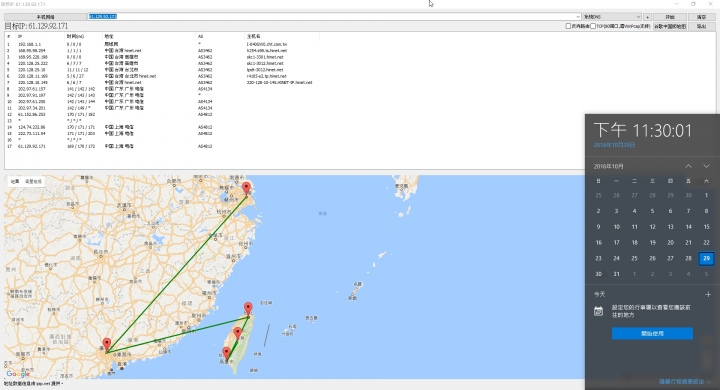720x390 pixels.
Task: Click the map pin in central Taiwan
Action: pyautogui.click(x=237, y=333)
